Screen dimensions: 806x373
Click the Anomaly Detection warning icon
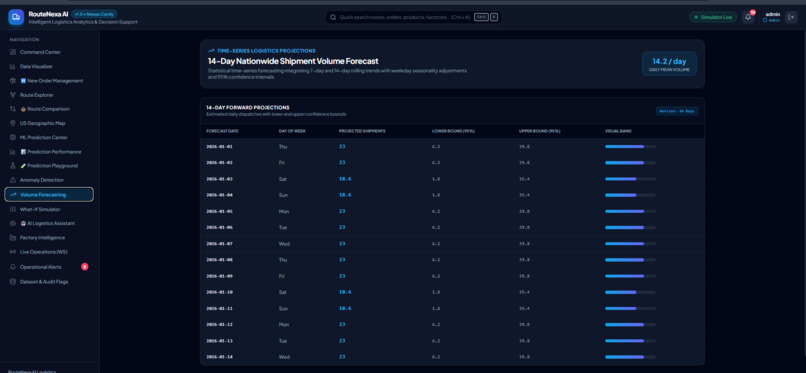pos(13,180)
